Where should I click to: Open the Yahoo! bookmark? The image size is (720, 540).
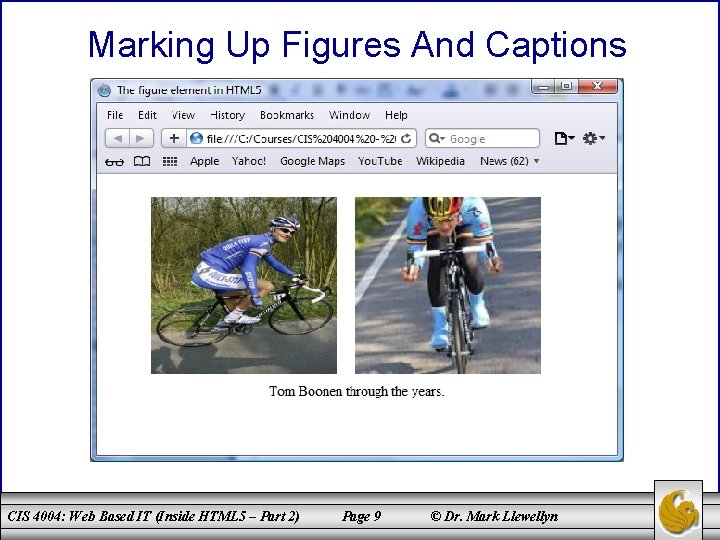(x=249, y=161)
